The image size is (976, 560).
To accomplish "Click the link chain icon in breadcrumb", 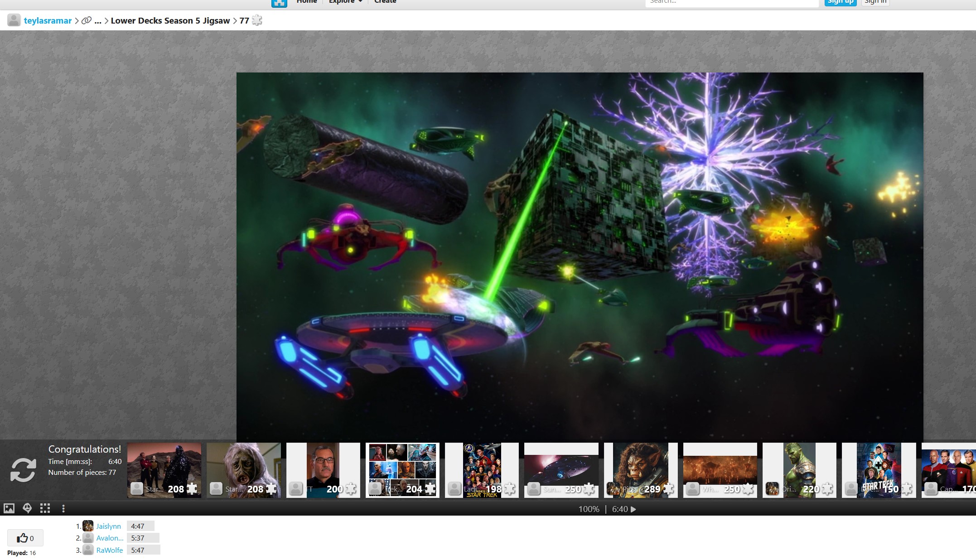I will click(x=87, y=20).
